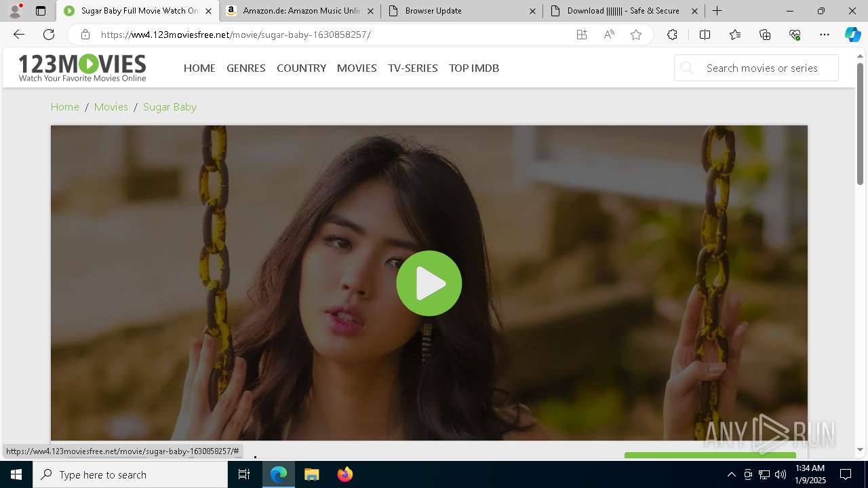Open Task View on taskbar
868x488 pixels.
[x=244, y=474]
